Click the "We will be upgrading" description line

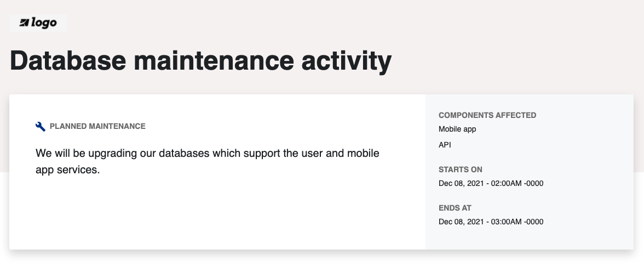[x=207, y=153]
